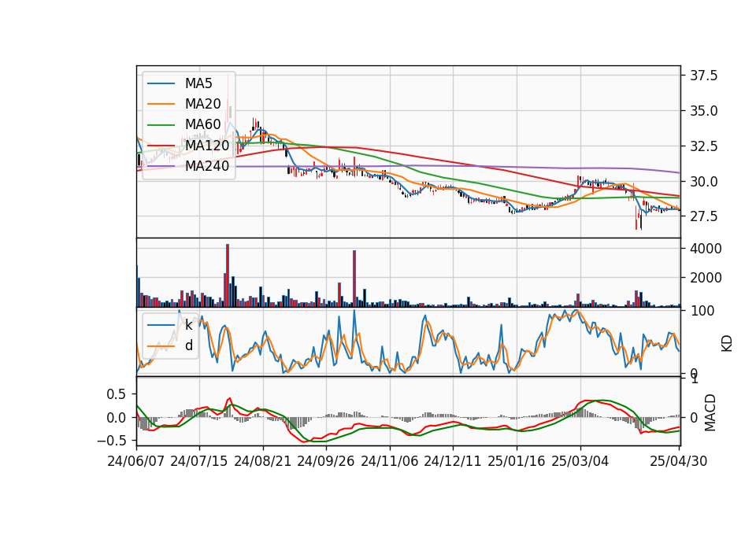This screenshot has width=756, height=543.
Task: Click the 25/03/04 date label
Action: (x=580, y=461)
